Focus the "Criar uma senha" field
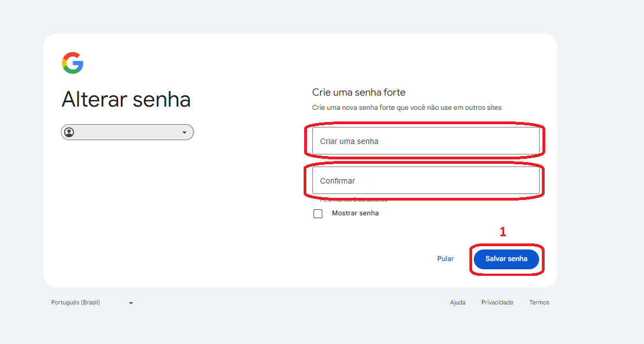644x344 pixels. coord(425,141)
